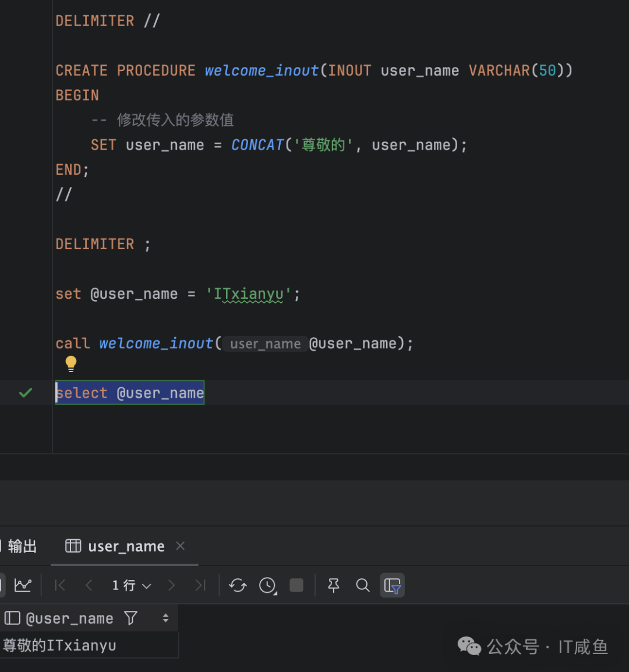Click the 'DELIMITER ;' line
Image resolution: width=629 pixels, height=672 pixels.
point(103,245)
